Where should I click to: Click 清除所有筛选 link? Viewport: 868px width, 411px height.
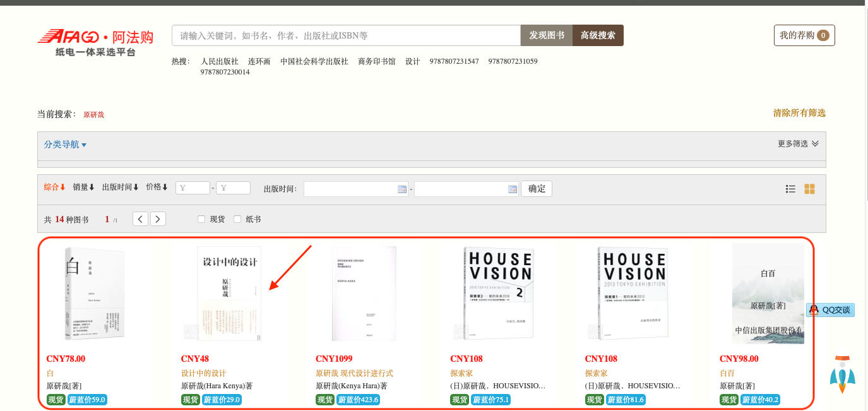pos(799,113)
